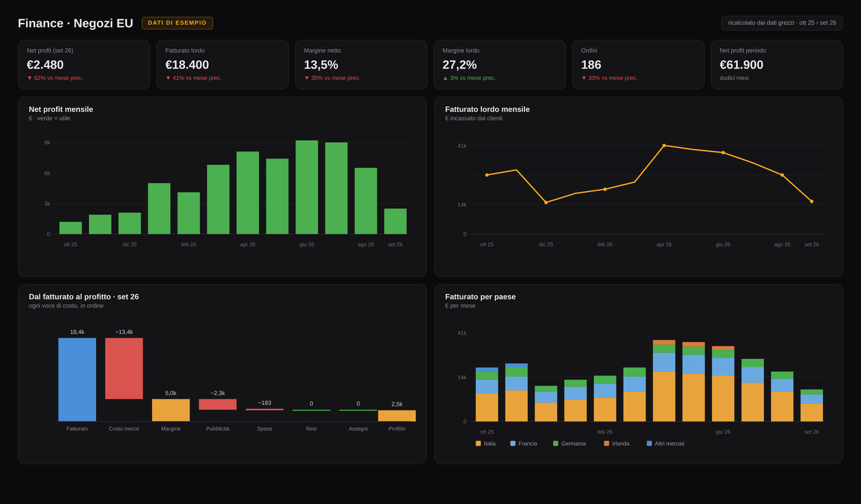
Task: Select the €18.400 Fatturato lordo value
Action: point(187,65)
